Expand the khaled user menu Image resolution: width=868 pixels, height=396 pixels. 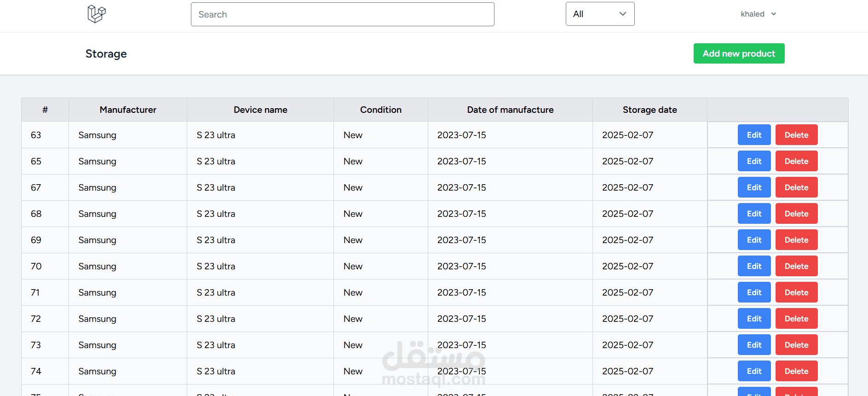tap(758, 14)
